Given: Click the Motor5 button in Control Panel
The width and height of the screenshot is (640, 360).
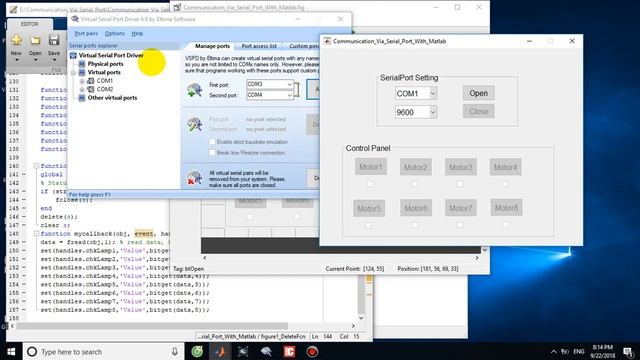Looking at the screenshot, I should [369, 208].
